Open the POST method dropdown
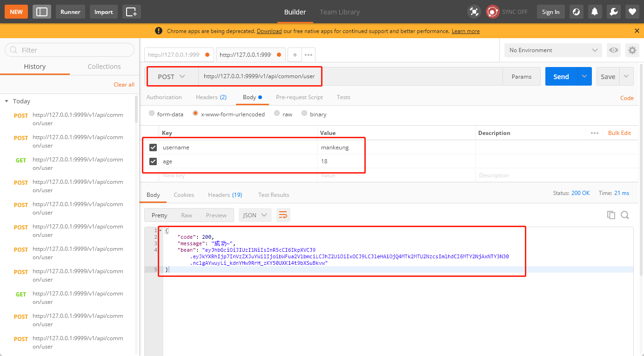Viewport: 644px width, 356px height. (172, 77)
